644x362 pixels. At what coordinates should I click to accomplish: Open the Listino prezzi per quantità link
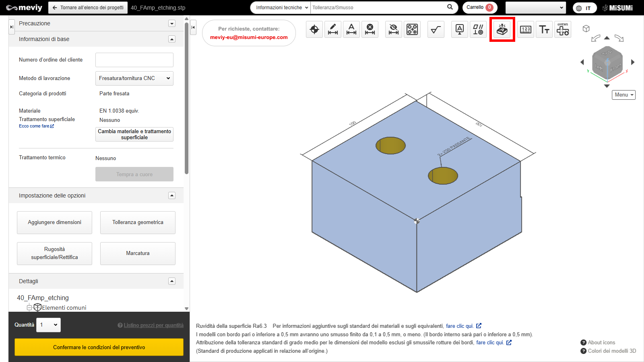tap(153, 325)
